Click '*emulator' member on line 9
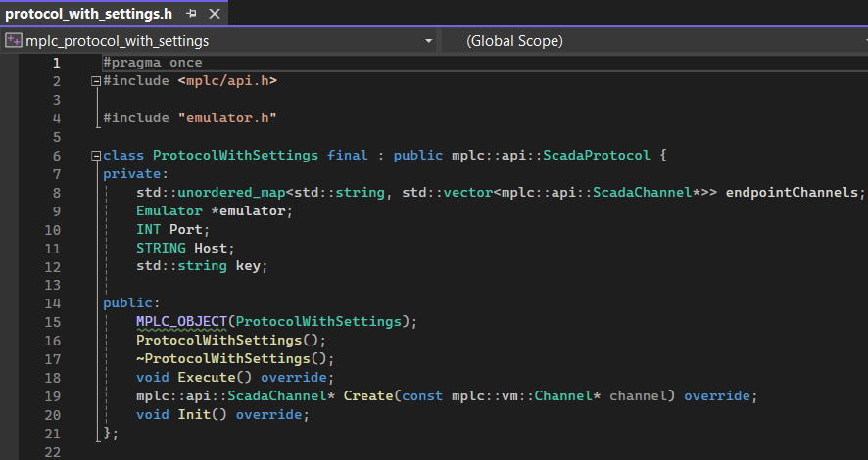868x460 pixels. click(x=248, y=210)
